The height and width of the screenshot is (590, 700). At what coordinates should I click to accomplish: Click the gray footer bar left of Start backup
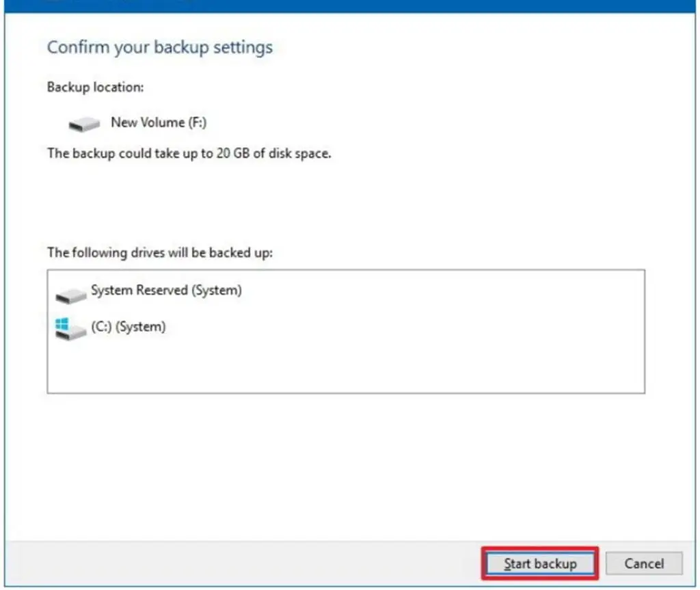click(x=239, y=563)
